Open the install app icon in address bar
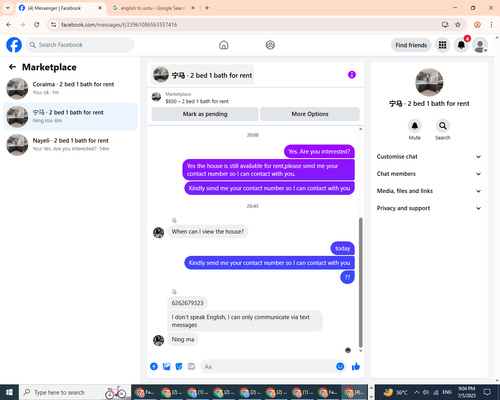Screen dimensions: 500x400 [x=445, y=24]
